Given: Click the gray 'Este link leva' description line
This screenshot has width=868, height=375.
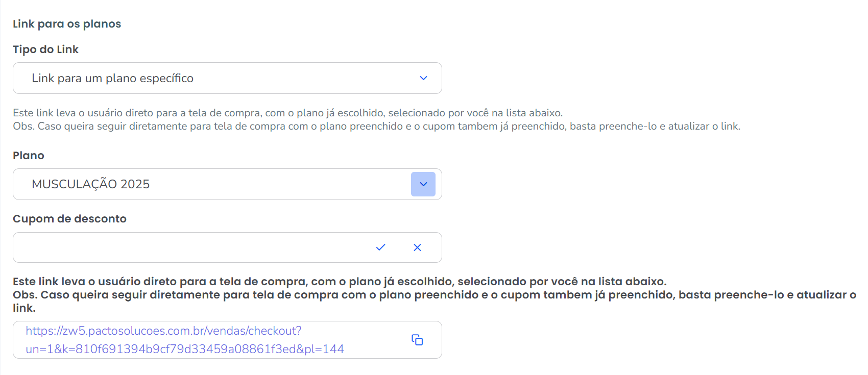Looking at the screenshot, I should [x=287, y=113].
